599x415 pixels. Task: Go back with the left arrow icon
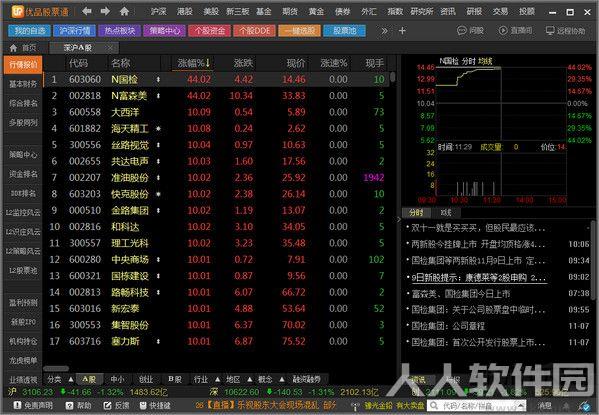[87, 11]
